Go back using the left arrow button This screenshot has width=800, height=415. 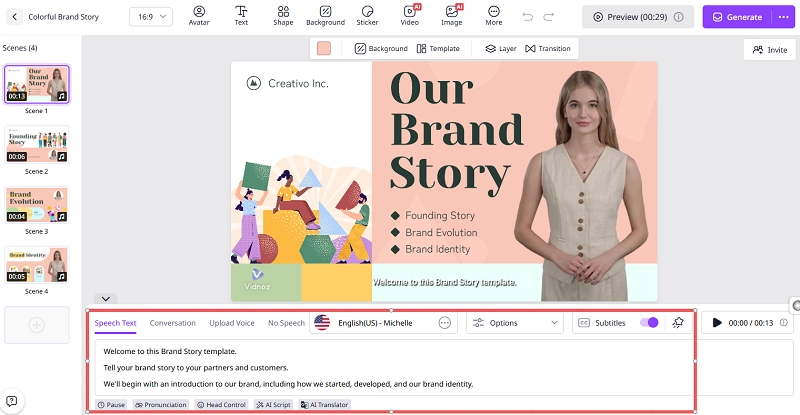(14, 17)
